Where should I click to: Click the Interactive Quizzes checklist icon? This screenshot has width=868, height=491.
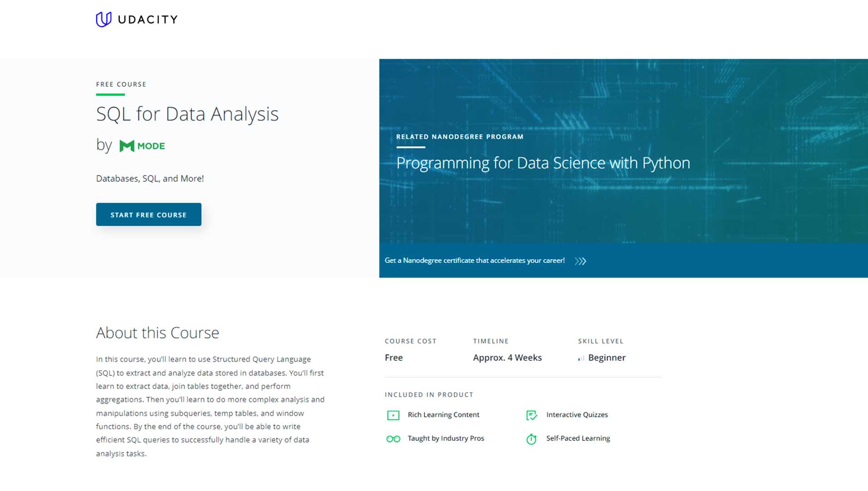coord(531,415)
